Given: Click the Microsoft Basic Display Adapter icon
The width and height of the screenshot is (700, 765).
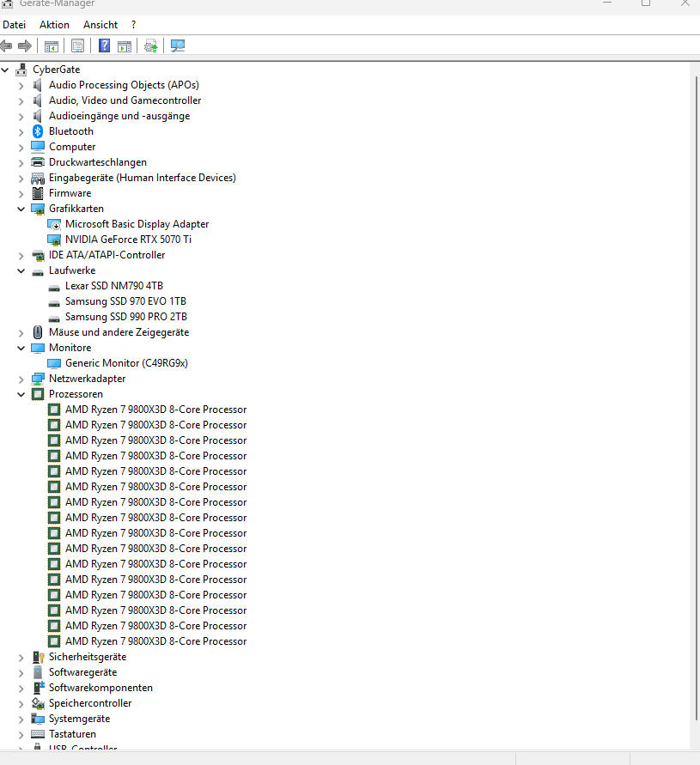Looking at the screenshot, I should pos(54,224).
